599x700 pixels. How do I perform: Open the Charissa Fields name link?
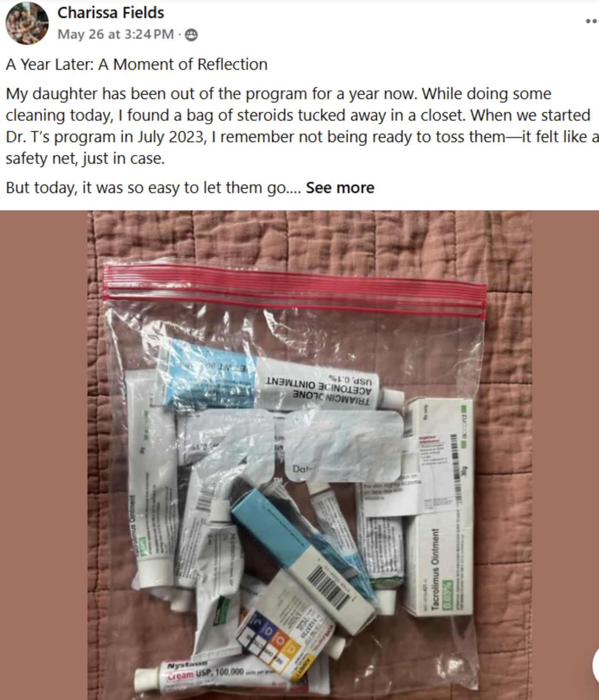coord(111,13)
